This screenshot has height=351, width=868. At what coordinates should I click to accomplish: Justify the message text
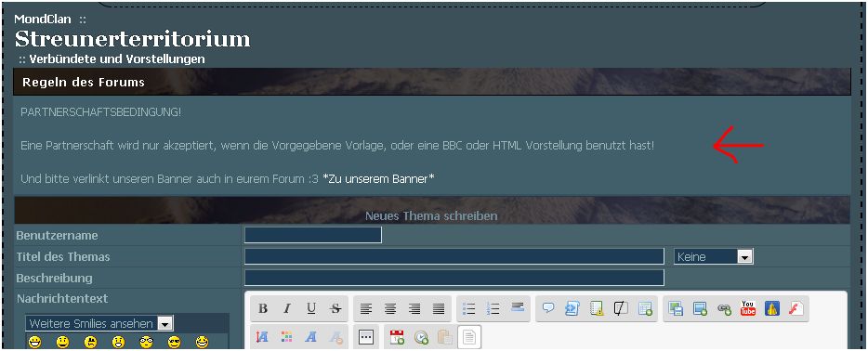[439, 309]
